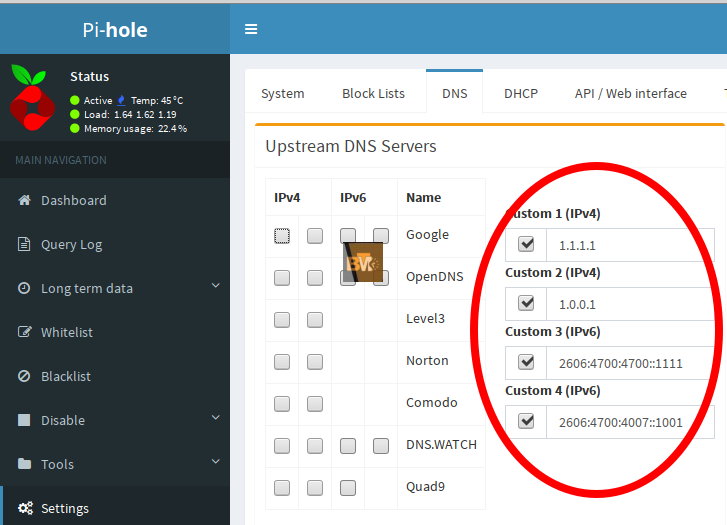The image size is (727, 525).
Task: Click the Custom 4 field 2606:4700:4007::1001
Action: (631, 422)
